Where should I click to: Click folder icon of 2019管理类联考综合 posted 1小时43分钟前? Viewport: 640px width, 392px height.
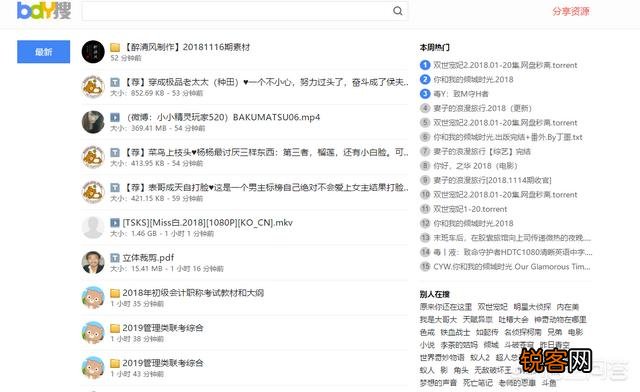[x=115, y=363]
